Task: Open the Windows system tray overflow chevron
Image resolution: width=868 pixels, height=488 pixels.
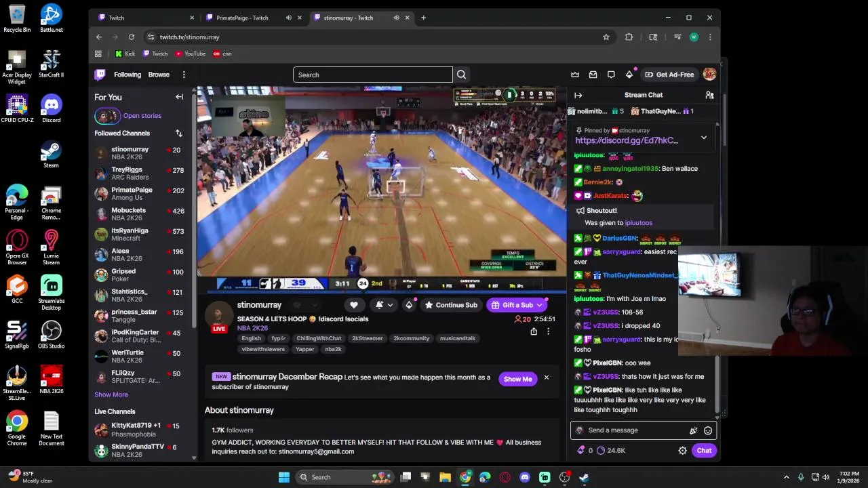Action: [787, 477]
